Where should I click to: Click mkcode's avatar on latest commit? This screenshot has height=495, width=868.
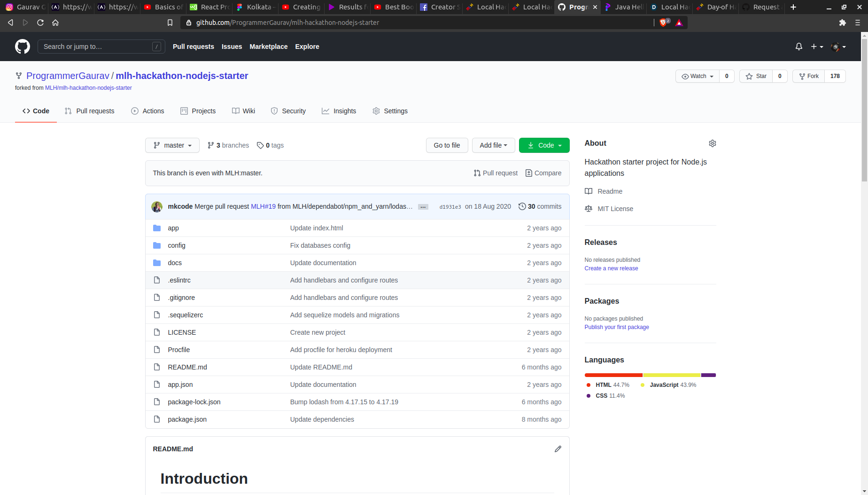click(x=157, y=206)
